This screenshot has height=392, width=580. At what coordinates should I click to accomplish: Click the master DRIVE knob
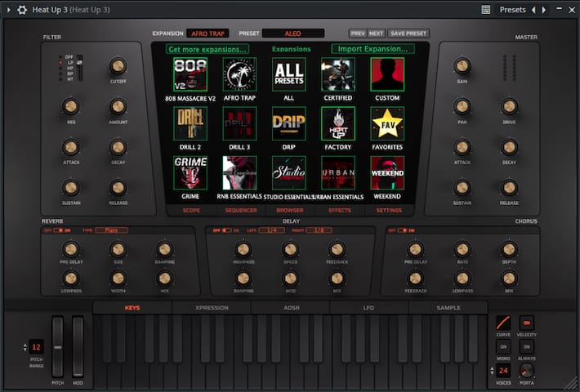click(509, 106)
